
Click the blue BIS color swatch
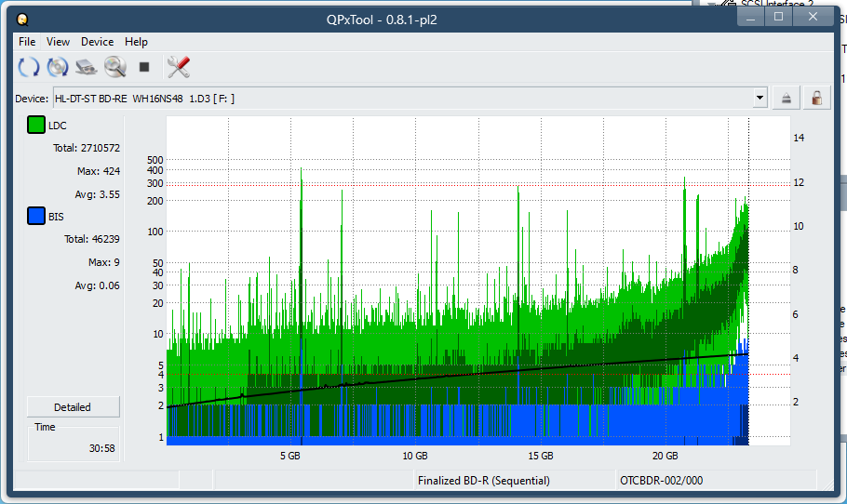[x=36, y=216]
